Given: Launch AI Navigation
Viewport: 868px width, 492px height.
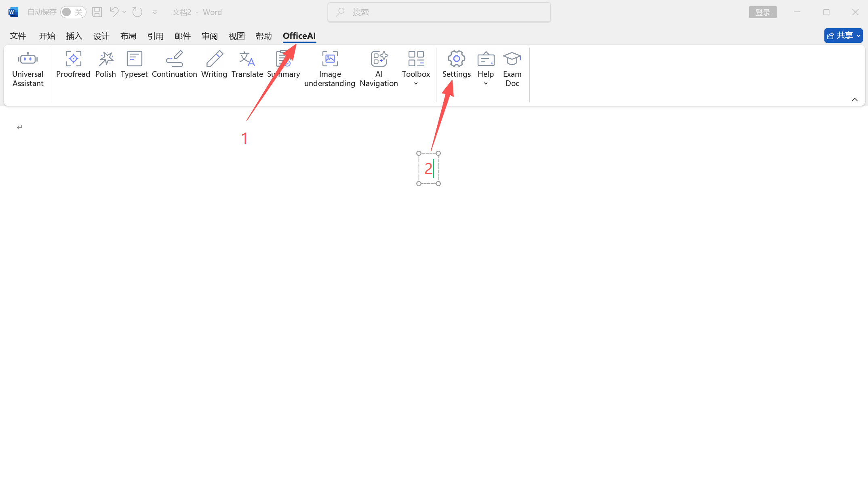Looking at the screenshot, I should pyautogui.click(x=379, y=69).
